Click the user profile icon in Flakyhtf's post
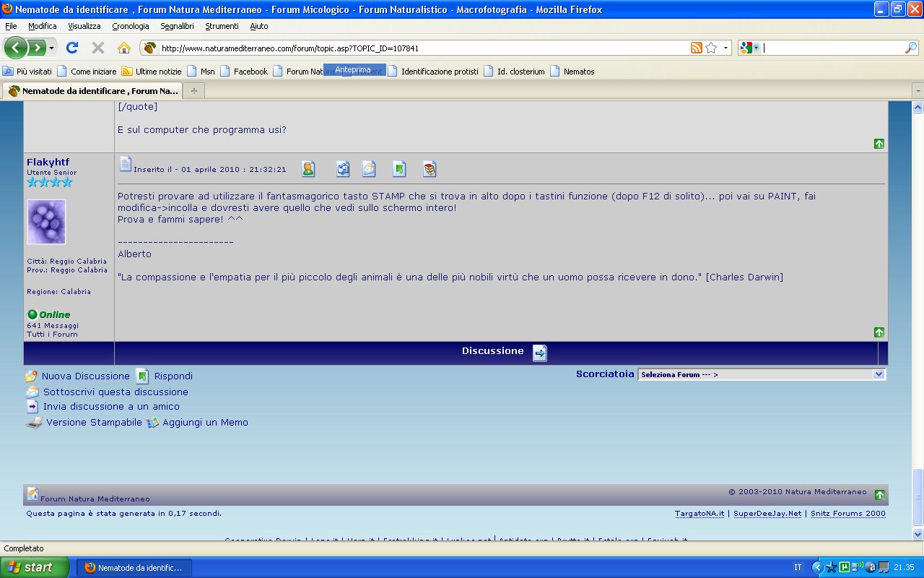 tap(308, 169)
